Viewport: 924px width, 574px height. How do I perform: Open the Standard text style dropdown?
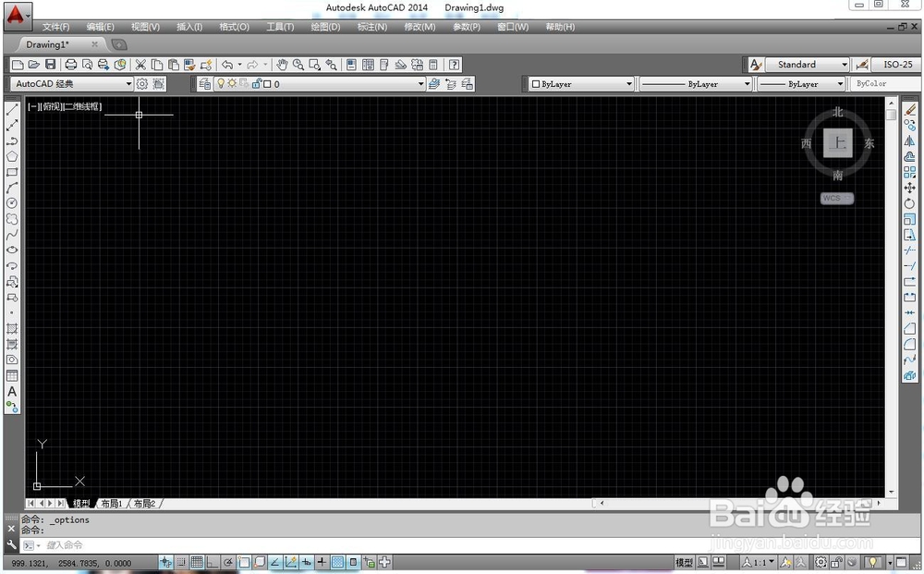(808, 65)
